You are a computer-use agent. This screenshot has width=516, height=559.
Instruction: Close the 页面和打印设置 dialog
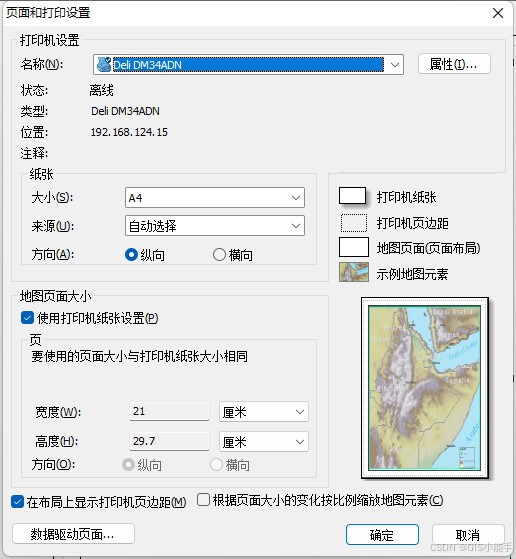498,13
